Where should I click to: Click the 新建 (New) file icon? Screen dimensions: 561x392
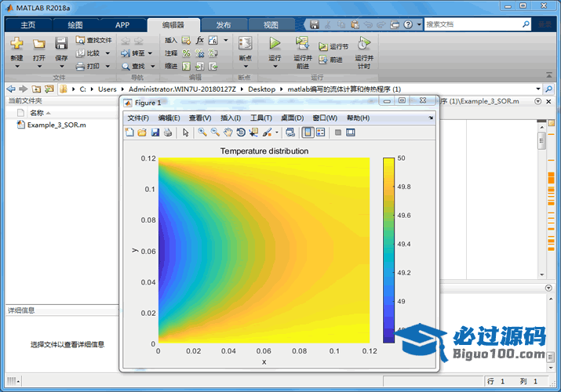point(16,44)
